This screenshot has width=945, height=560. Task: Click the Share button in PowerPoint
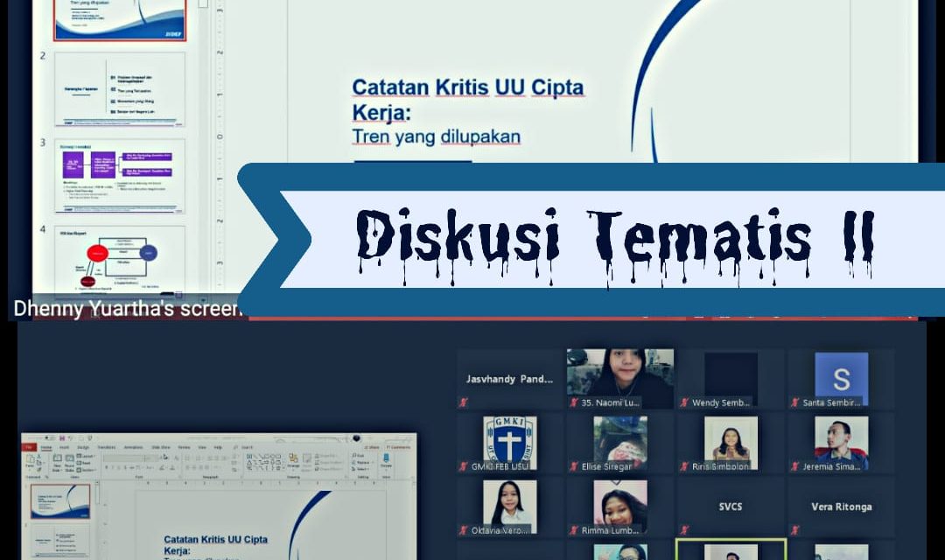[x=372, y=447]
